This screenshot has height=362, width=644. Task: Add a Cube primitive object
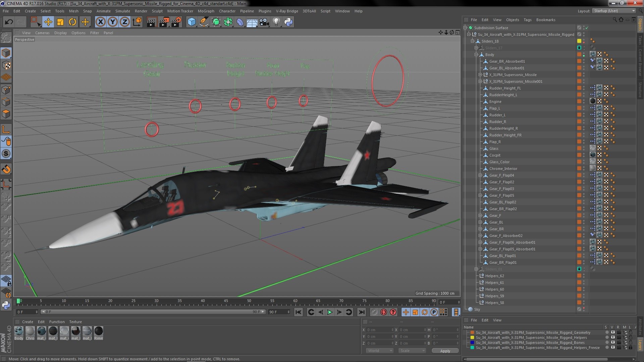click(x=192, y=22)
